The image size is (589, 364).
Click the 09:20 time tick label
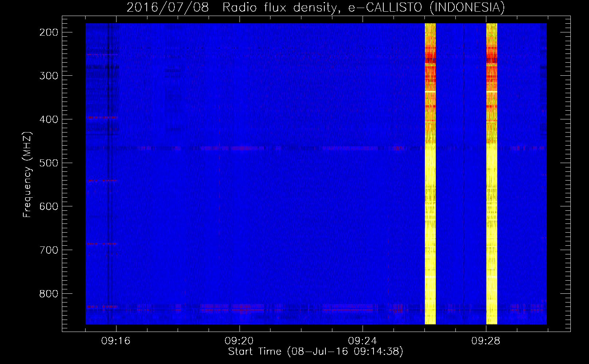239,341
